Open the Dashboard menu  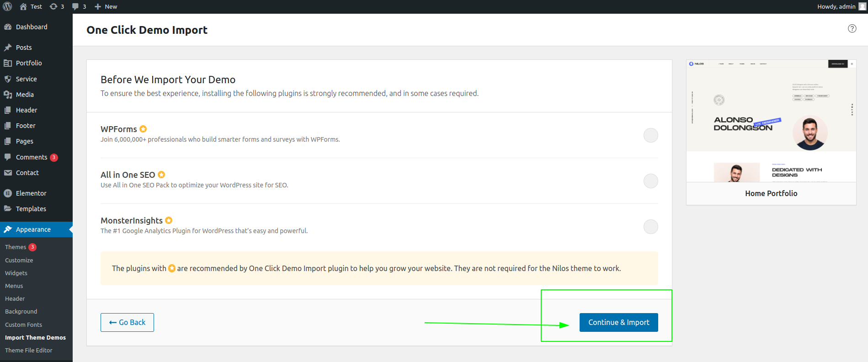36,27
